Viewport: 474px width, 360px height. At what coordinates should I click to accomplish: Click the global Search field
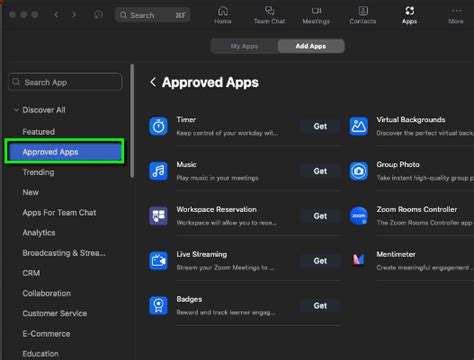153,15
